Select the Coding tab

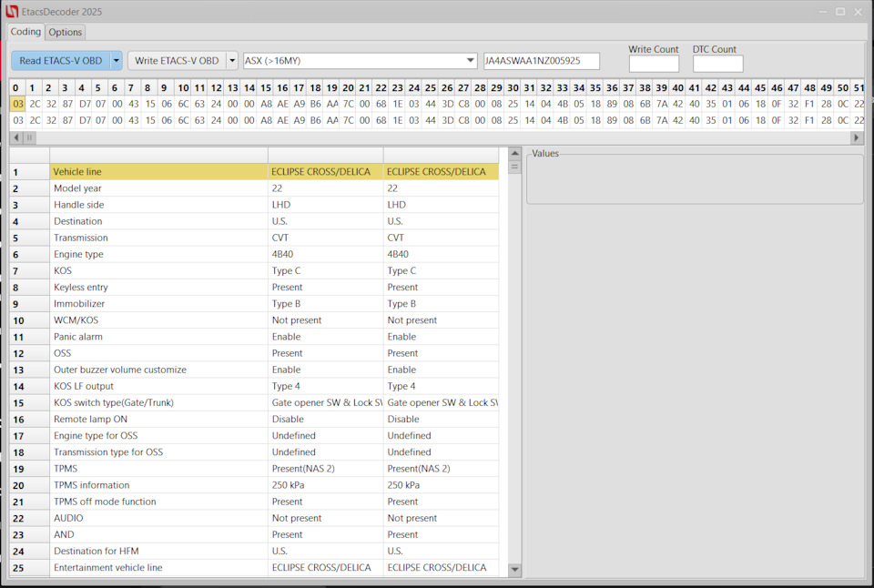25,31
